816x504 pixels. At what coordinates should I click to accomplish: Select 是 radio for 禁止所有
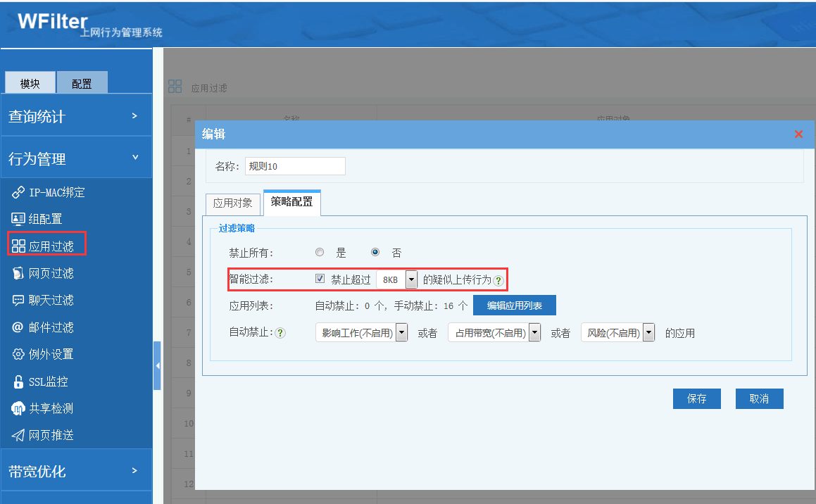coord(320,252)
